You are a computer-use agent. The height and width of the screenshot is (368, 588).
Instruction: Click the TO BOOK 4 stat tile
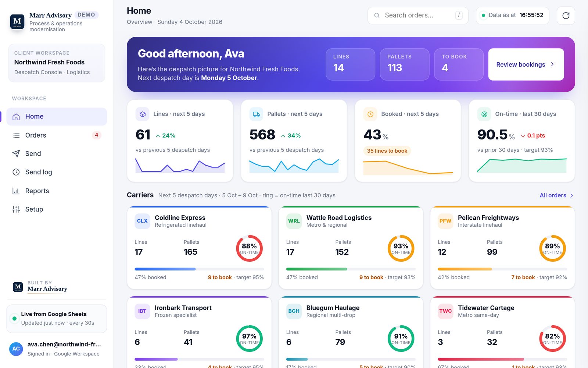click(x=459, y=64)
